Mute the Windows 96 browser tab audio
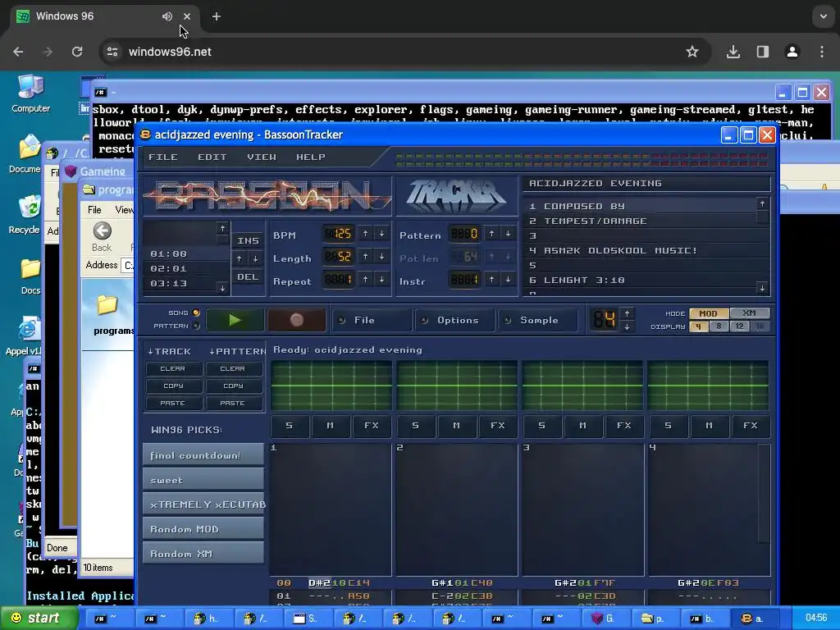Image resolution: width=840 pixels, height=630 pixels. 167,16
